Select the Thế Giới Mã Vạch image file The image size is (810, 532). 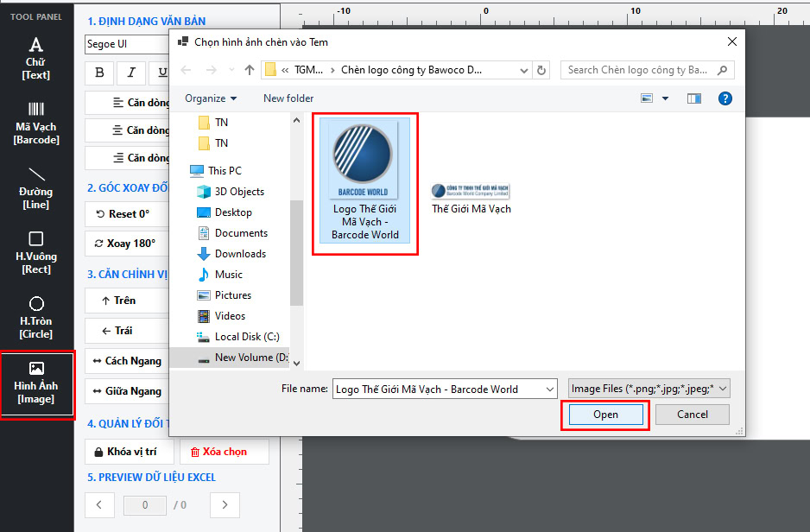tap(471, 199)
